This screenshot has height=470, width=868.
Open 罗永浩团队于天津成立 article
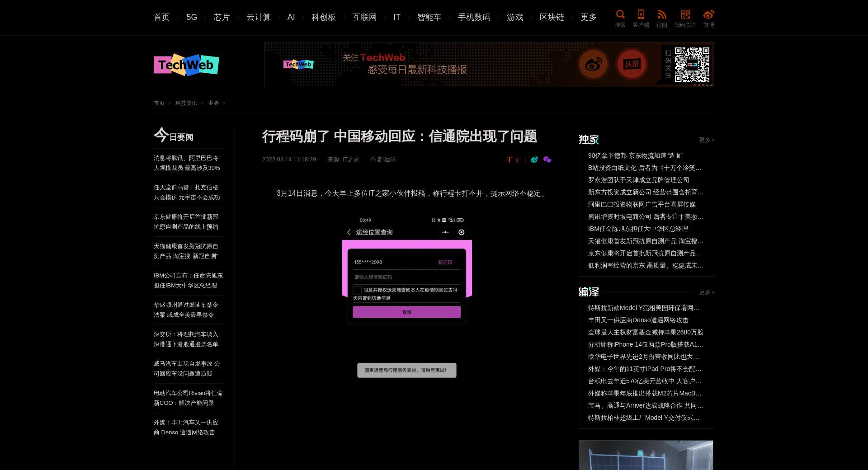coord(638,180)
